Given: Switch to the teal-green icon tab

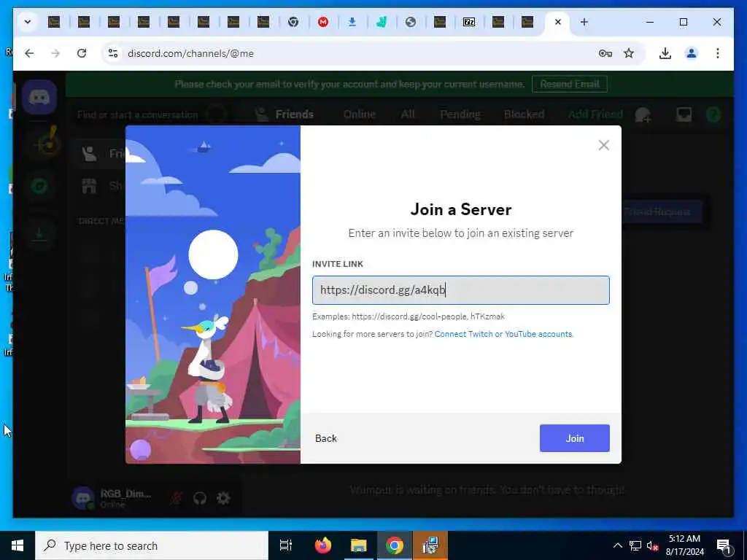Looking at the screenshot, I should (x=381, y=22).
